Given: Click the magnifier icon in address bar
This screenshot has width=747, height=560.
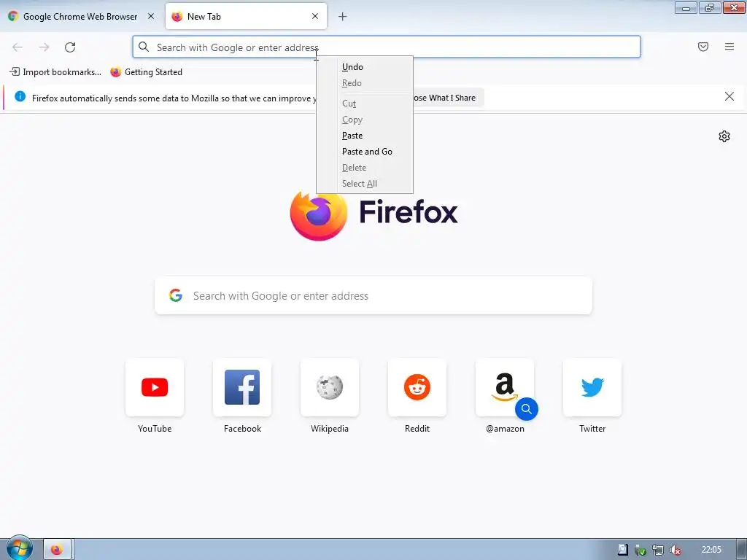Looking at the screenshot, I should point(144,47).
